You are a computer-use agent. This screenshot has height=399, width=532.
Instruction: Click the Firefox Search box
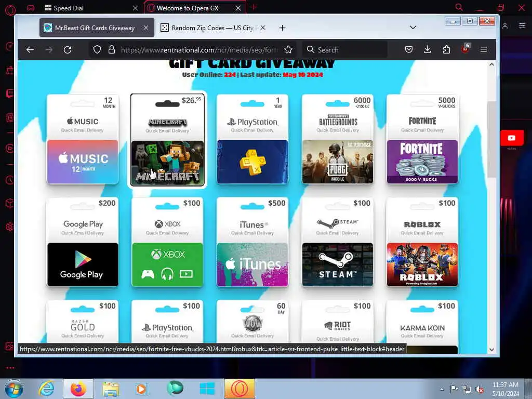(344, 50)
